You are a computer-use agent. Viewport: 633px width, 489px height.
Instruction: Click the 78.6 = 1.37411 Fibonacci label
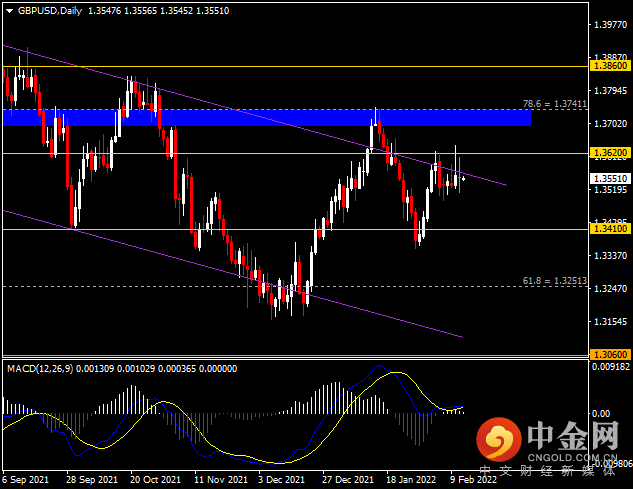pyautogui.click(x=555, y=104)
